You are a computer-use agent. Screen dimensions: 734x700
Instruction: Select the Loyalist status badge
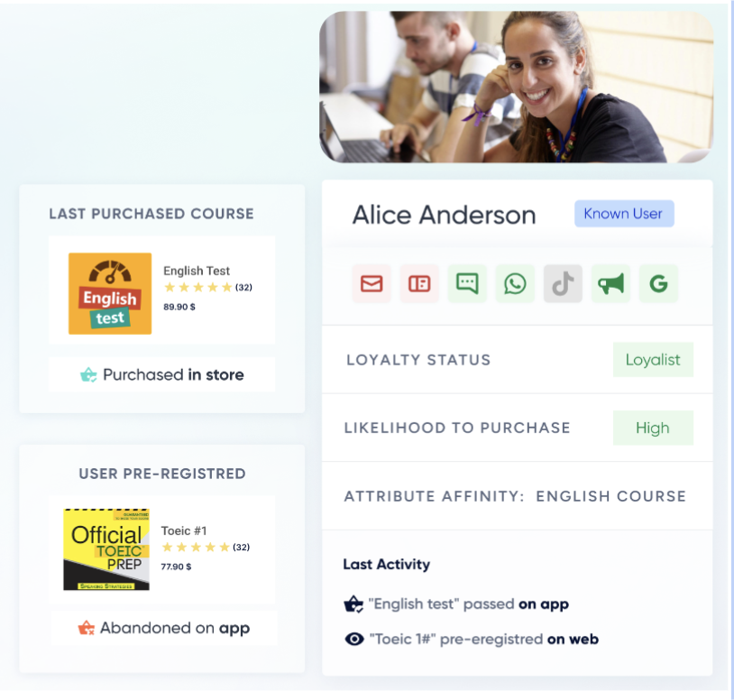(653, 359)
